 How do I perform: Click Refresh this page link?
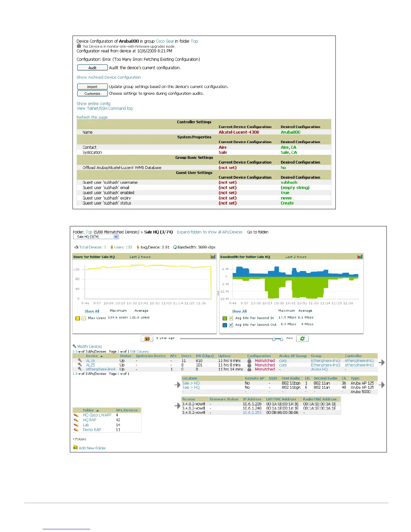click(x=92, y=117)
